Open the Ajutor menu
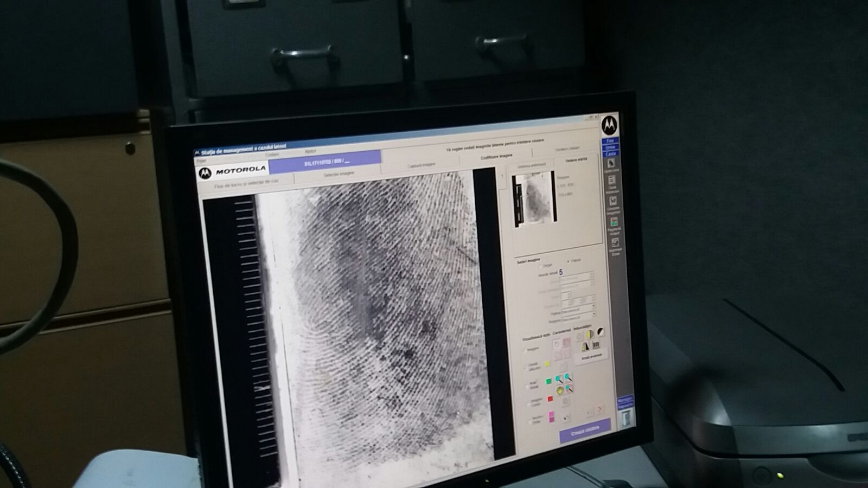Screen dimensions: 868x488 [x=310, y=151]
